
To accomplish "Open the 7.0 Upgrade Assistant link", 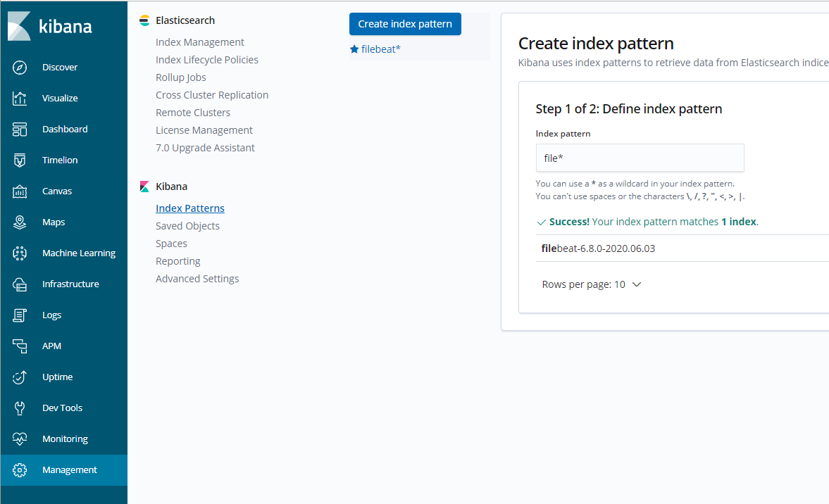I will [205, 148].
